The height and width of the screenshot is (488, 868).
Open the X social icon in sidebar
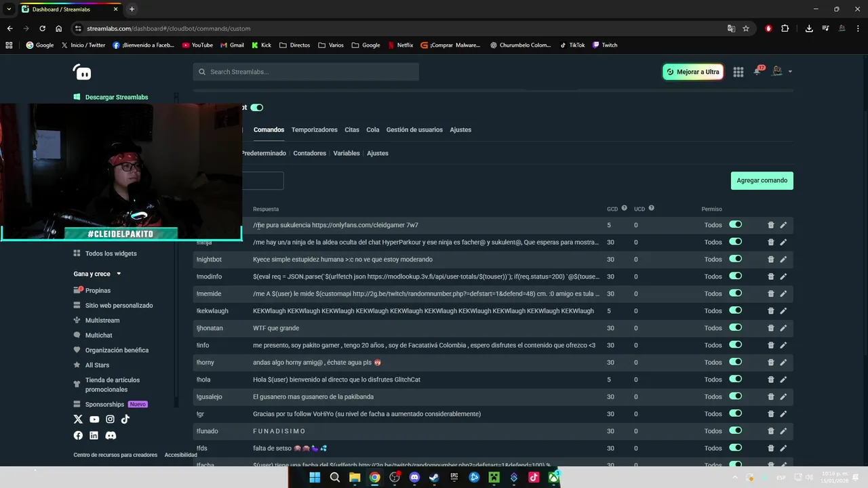tap(78, 420)
